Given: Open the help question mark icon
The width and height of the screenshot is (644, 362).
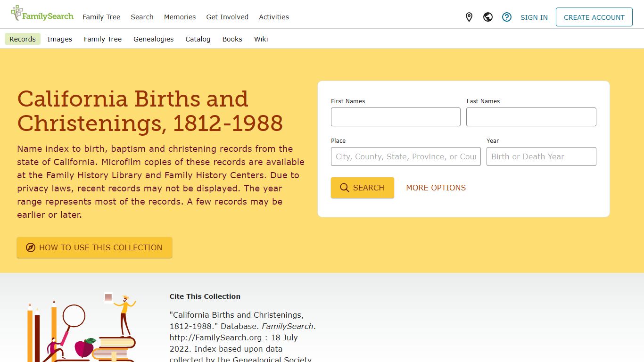Looking at the screenshot, I should click(507, 17).
